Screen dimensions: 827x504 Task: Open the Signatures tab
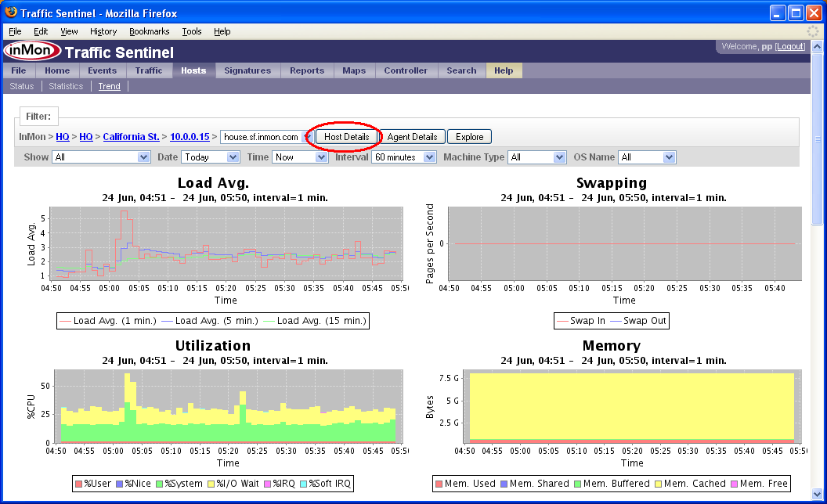tap(247, 70)
